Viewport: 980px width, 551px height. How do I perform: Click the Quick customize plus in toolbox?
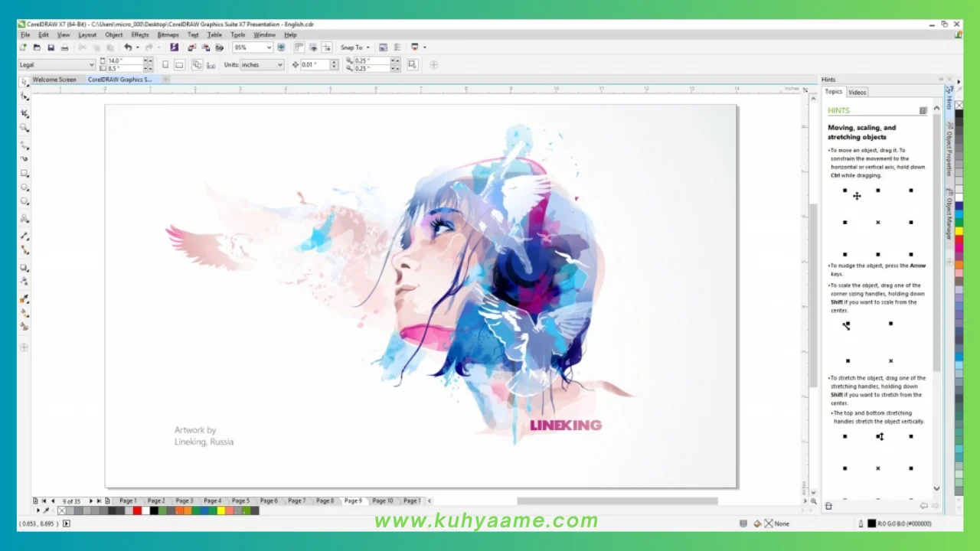coord(24,347)
